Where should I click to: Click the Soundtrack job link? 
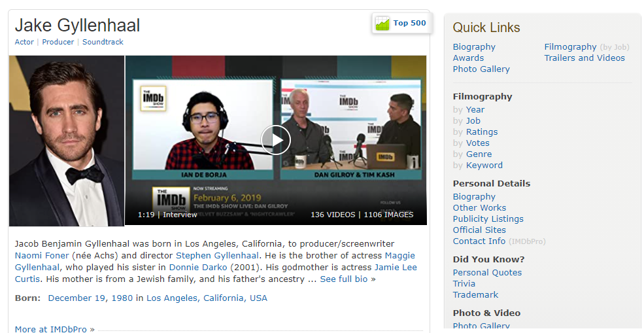click(x=103, y=42)
